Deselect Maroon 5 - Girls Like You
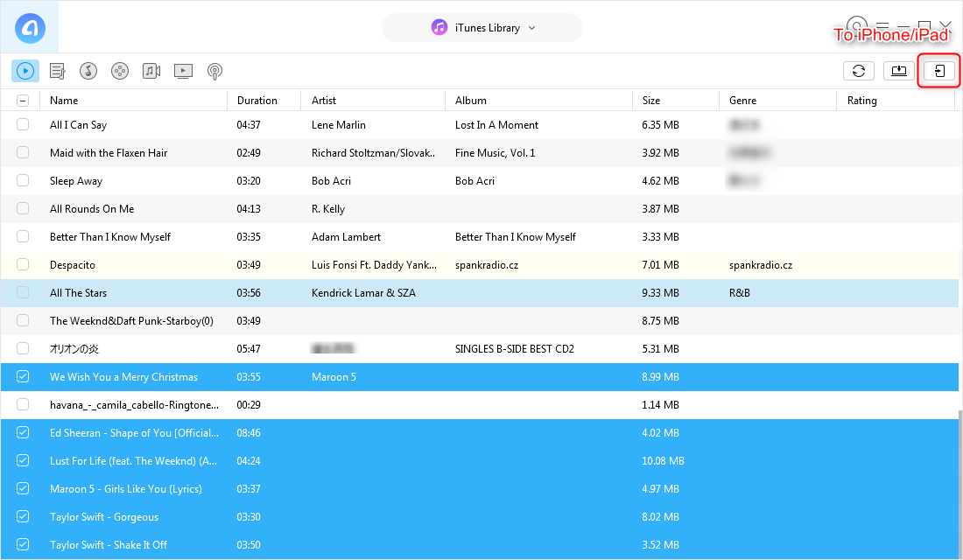The width and height of the screenshot is (963, 560). (23, 489)
